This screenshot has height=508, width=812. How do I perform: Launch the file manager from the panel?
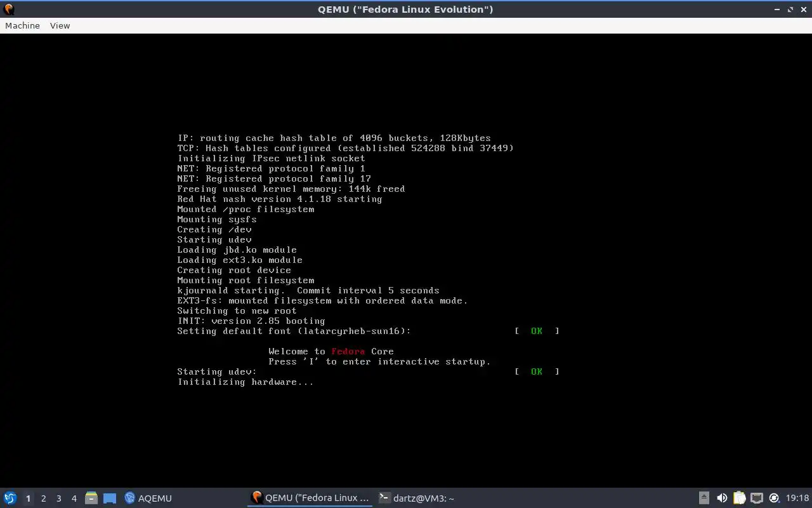point(91,498)
